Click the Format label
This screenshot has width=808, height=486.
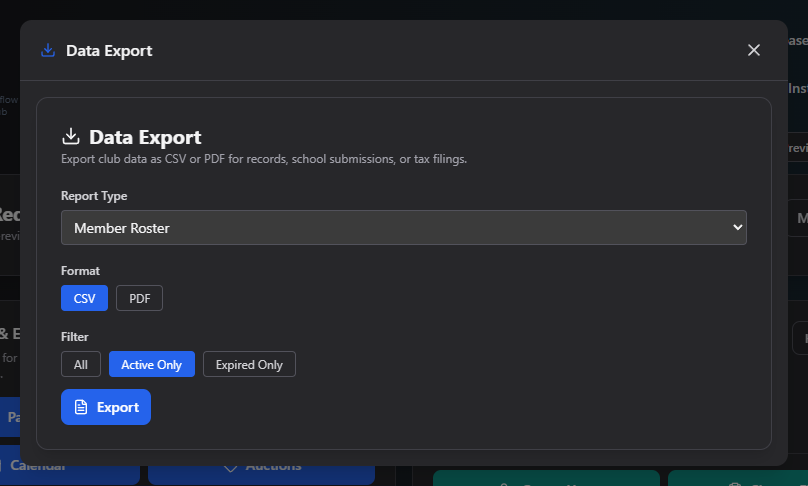click(x=80, y=271)
